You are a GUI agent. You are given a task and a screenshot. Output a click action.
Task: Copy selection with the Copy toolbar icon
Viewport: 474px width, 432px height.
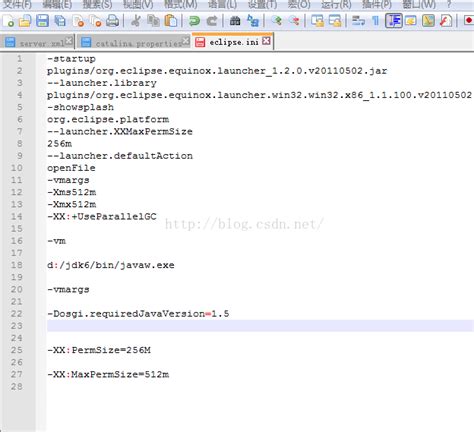coord(153,21)
